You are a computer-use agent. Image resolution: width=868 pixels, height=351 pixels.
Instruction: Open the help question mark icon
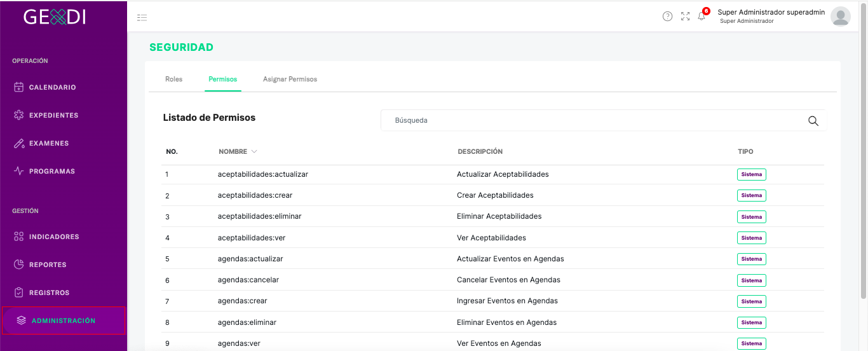pos(667,17)
